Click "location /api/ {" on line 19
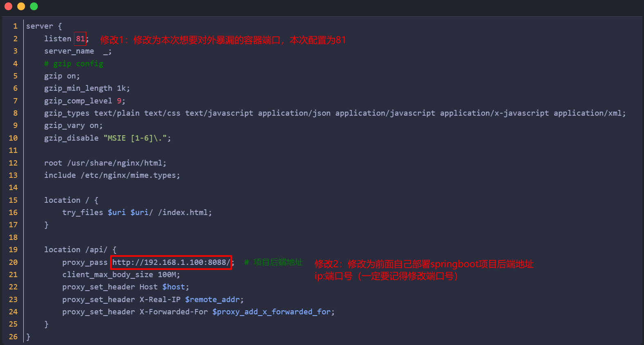Image resolution: width=644 pixels, height=345 pixels. click(80, 250)
